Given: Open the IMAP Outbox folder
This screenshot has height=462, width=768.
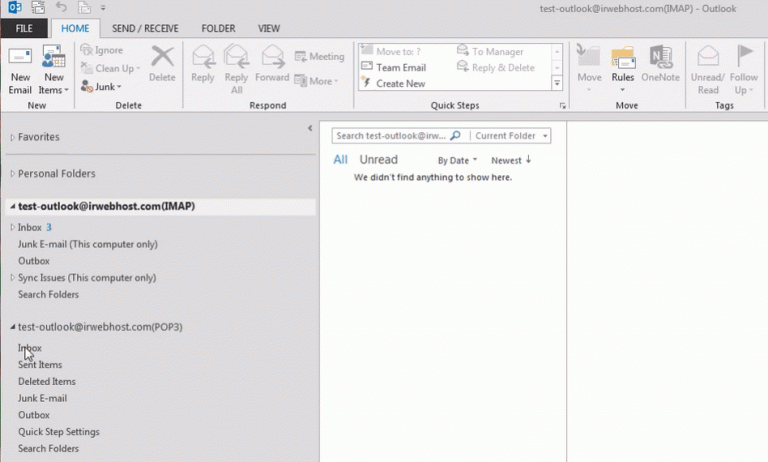Looking at the screenshot, I should [34, 261].
